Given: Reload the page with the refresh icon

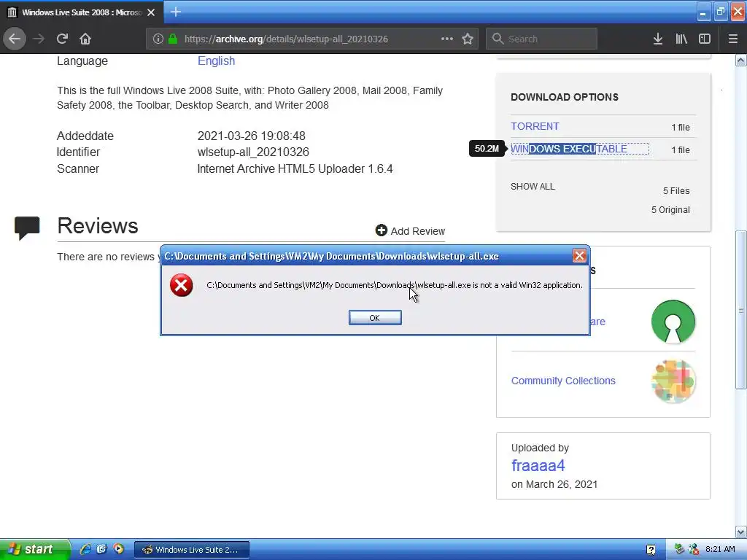Looking at the screenshot, I should (x=62, y=39).
